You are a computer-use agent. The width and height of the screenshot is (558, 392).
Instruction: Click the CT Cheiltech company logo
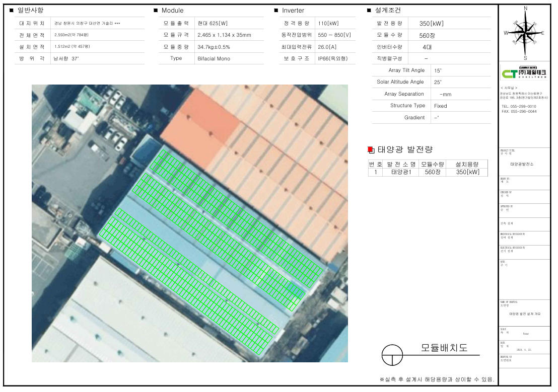pyautogui.click(x=524, y=73)
